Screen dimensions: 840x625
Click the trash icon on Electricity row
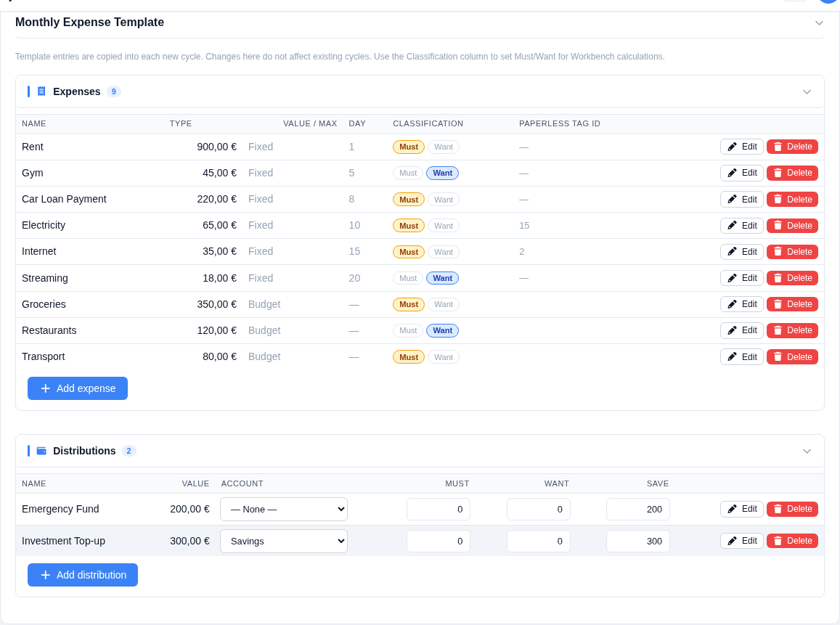[x=778, y=226]
